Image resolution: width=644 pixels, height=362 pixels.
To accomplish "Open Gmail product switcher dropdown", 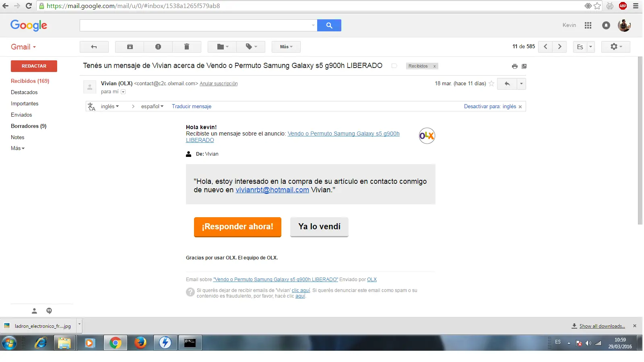I will [x=23, y=47].
